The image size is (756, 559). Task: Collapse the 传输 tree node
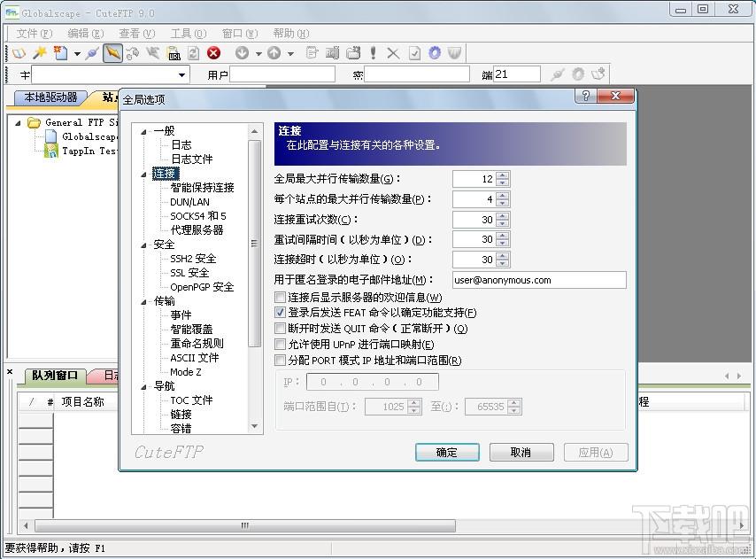click(x=143, y=302)
